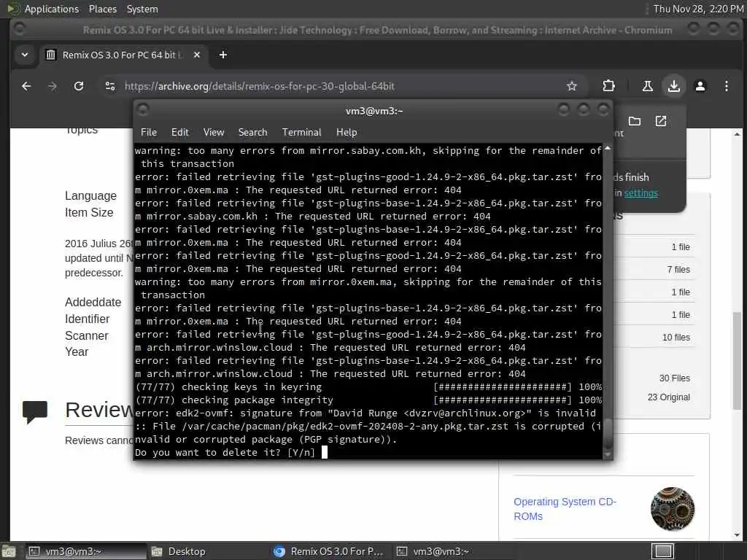Open the terminal Search menu
Screen dimensions: 747x560
[252, 133]
